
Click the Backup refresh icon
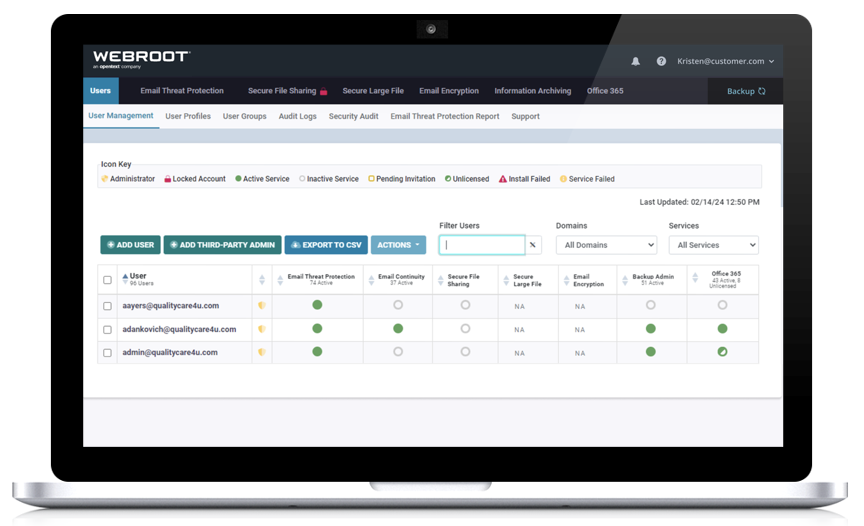tap(762, 91)
